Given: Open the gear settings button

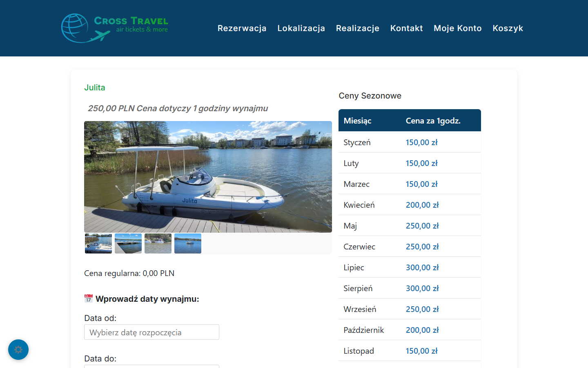Looking at the screenshot, I should pyautogui.click(x=18, y=350).
